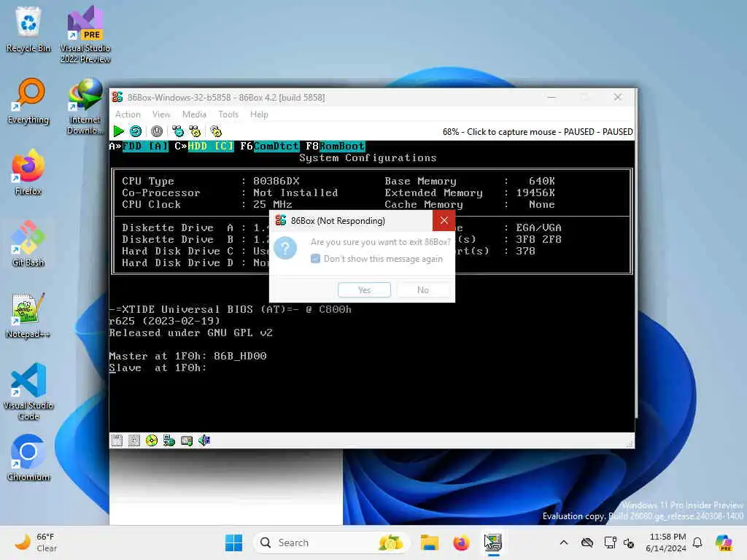747x560 pixels.
Task: Click the 'Not Installed' co-processor value
Action: [295, 192]
